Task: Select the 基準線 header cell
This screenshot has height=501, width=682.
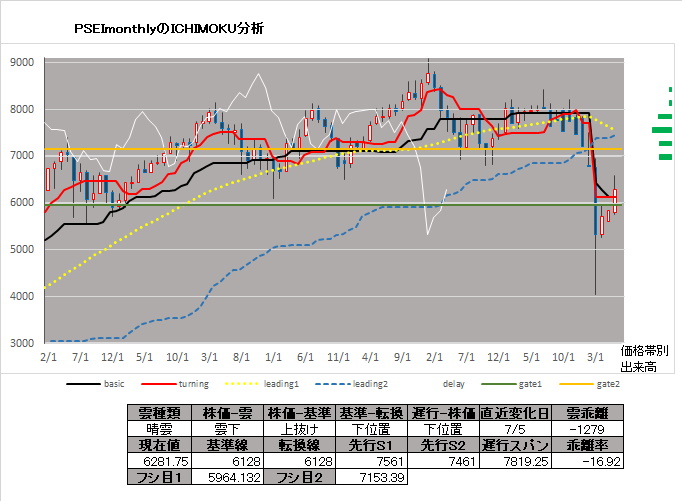Action: coord(227,445)
